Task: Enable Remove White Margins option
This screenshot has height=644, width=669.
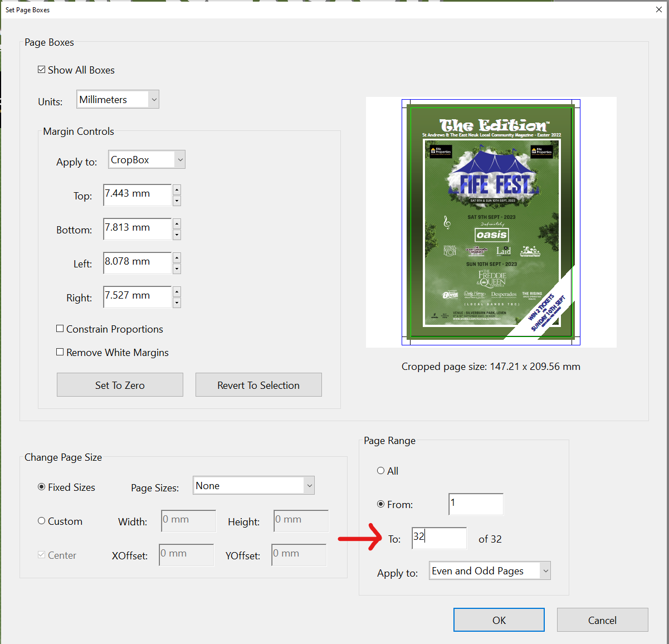Action: coord(60,352)
